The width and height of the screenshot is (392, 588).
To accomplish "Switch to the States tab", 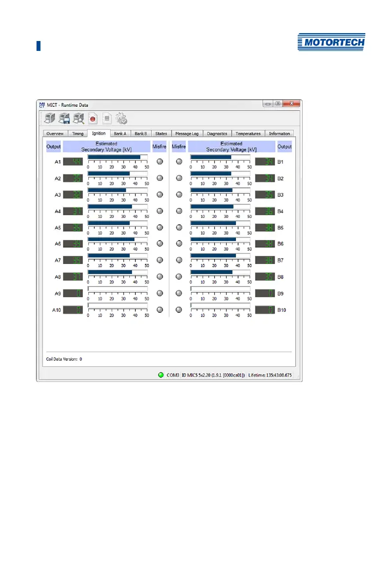I will pyautogui.click(x=161, y=133).
